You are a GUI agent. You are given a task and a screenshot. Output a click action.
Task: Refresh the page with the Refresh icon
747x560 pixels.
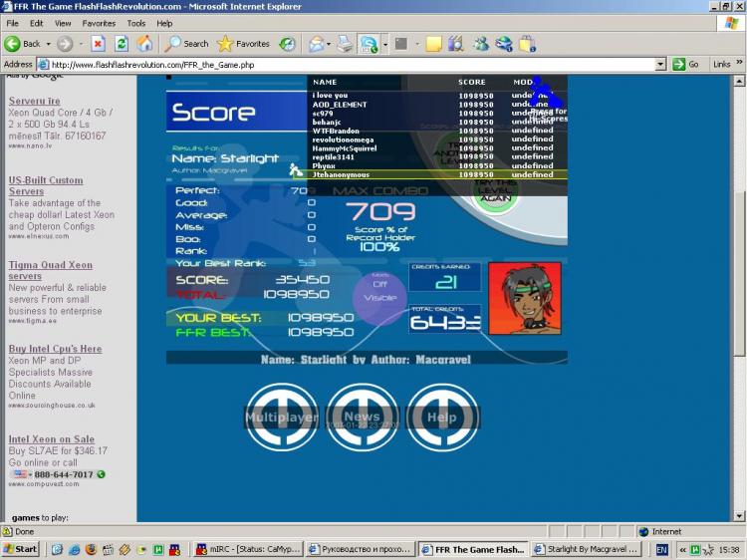pos(122,44)
